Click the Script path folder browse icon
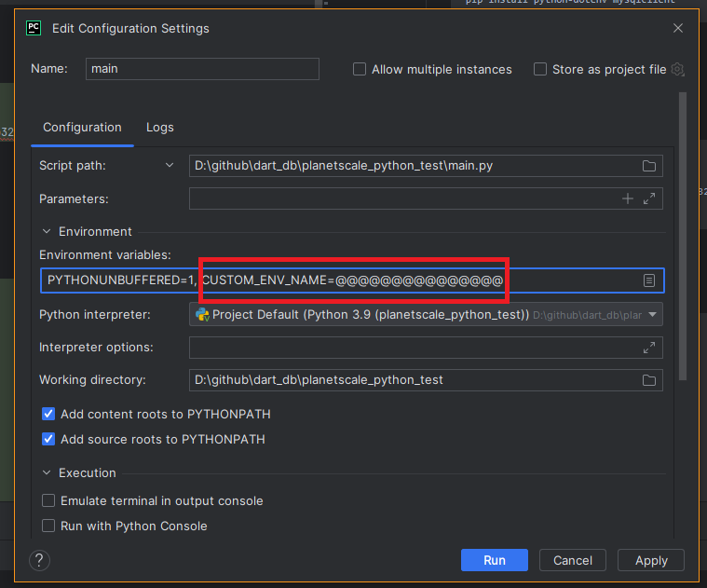707x588 pixels. 649,166
